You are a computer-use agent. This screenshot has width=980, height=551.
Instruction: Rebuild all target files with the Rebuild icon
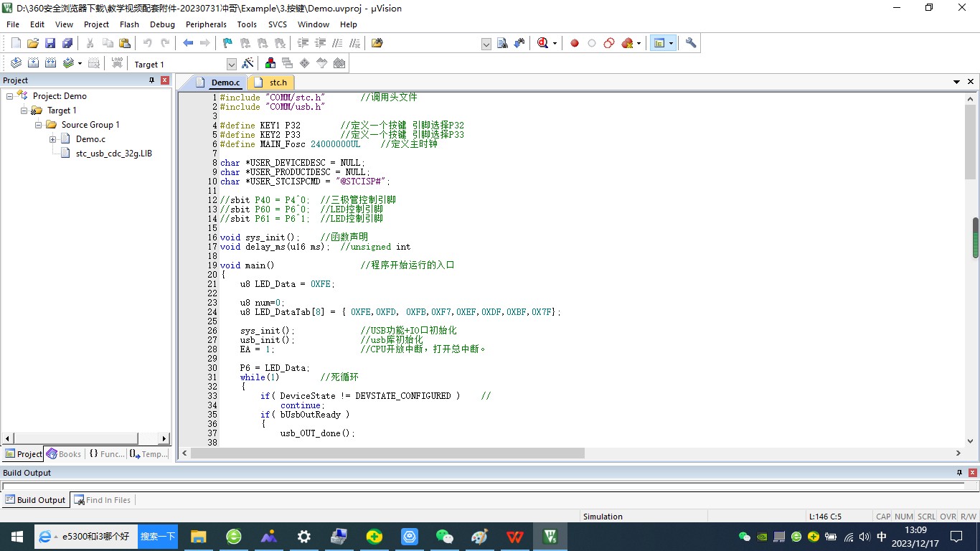coord(50,63)
